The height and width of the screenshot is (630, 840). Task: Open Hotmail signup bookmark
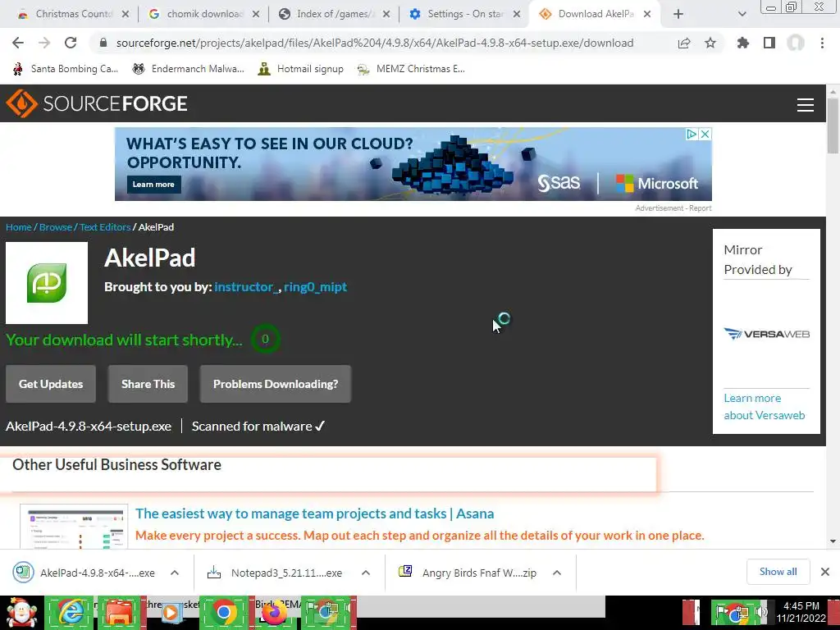click(x=300, y=69)
